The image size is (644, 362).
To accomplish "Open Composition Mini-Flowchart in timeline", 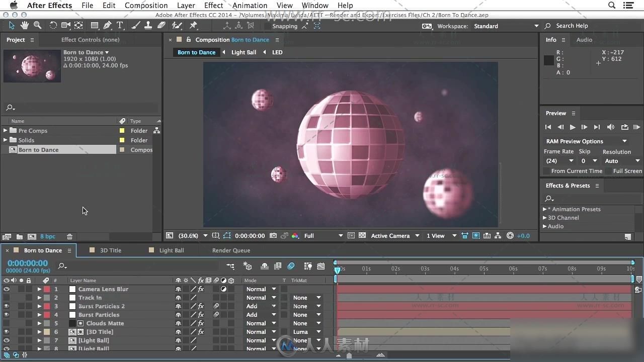I will click(230, 266).
